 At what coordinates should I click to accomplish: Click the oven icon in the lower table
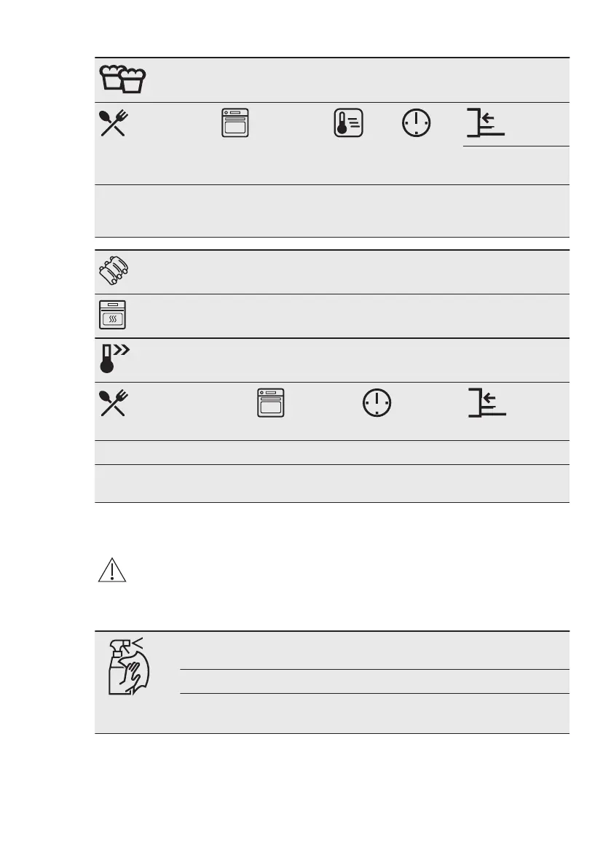coord(270,402)
